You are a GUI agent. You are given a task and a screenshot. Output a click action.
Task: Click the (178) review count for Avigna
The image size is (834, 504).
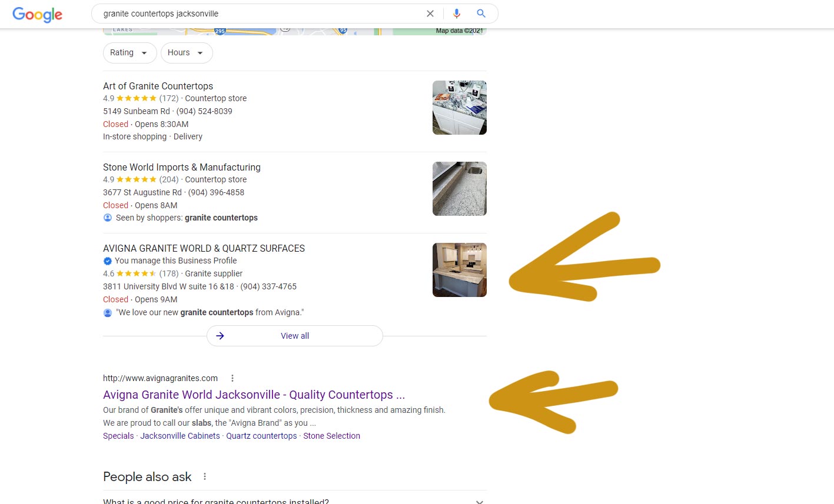pyautogui.click(x=169, y=273)
